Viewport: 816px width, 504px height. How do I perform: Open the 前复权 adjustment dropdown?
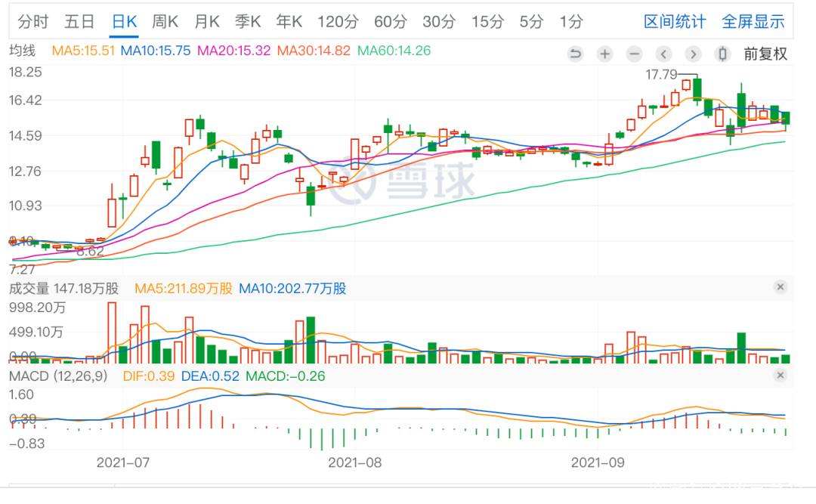click(x=765, y=54)
